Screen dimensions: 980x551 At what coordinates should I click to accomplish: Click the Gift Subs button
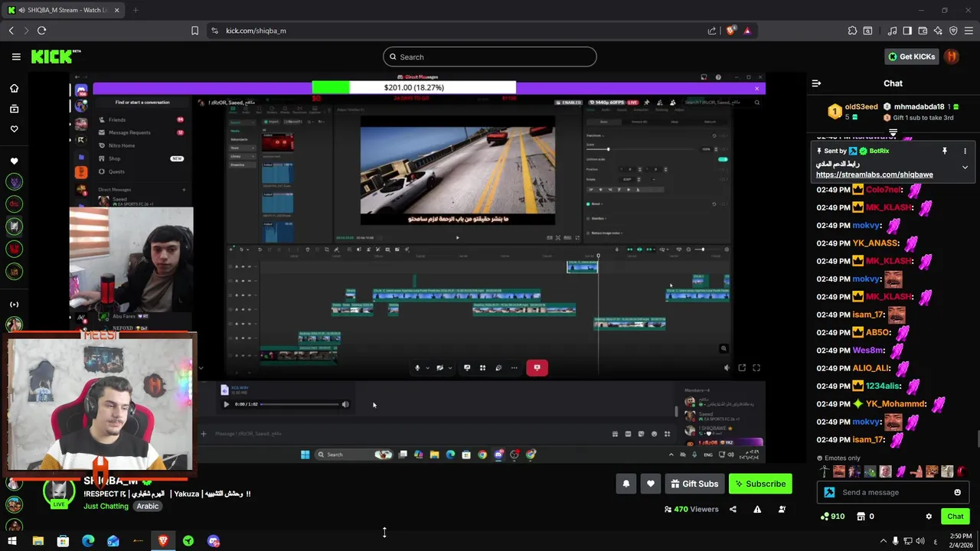[x=694, y=484]
